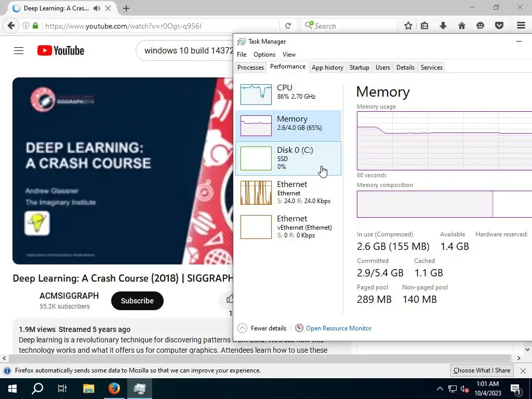Switch to the App history tab

[327, 67]
